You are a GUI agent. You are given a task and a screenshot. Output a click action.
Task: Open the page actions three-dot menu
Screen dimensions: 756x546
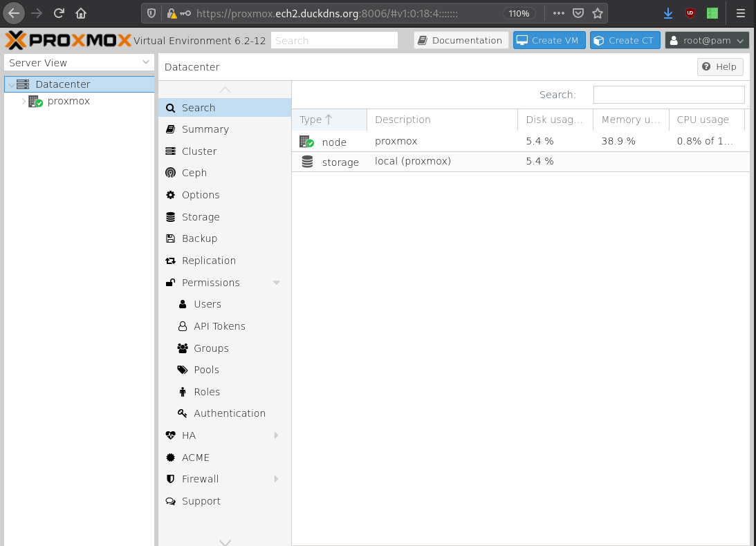558,13
